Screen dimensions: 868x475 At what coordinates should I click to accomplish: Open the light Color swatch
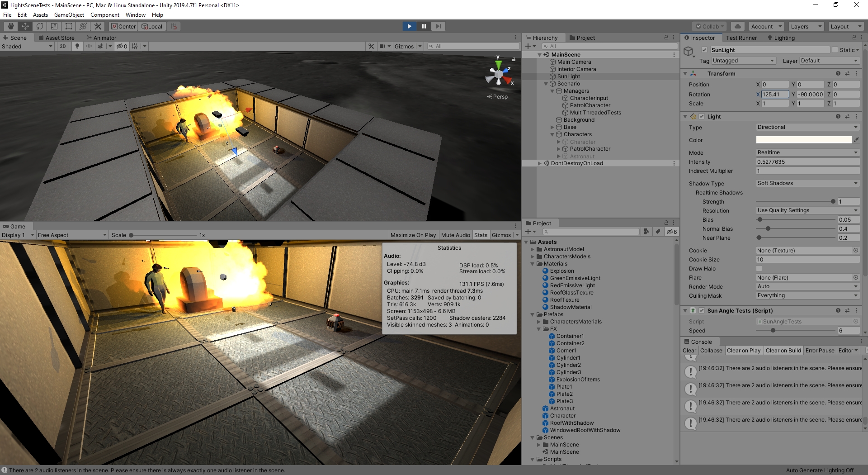click(804, 140)
